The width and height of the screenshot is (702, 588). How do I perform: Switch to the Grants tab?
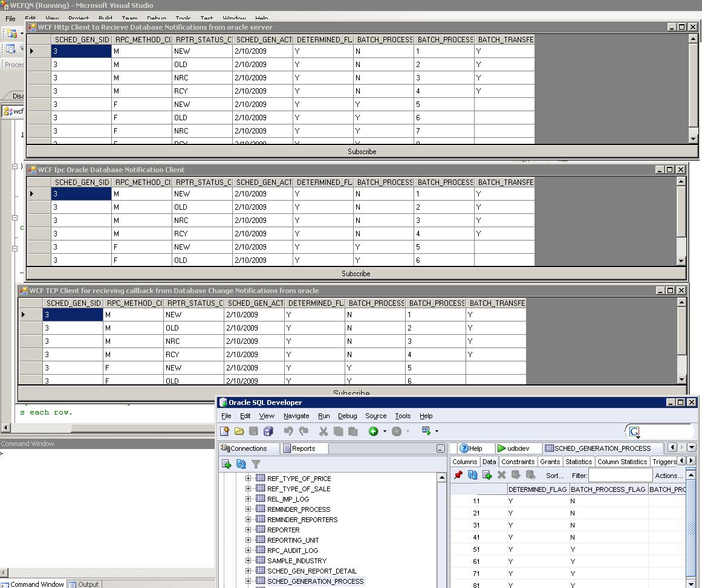550,462
